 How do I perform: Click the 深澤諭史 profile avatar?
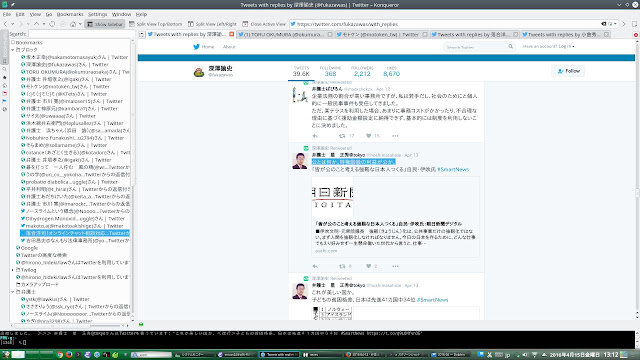point(199,72)
